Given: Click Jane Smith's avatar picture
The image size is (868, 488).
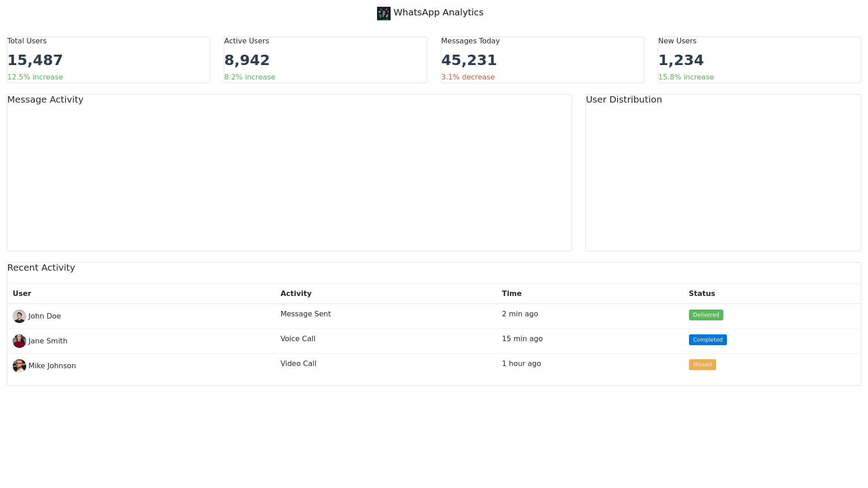Looking at the screenshot, I should (19, 341).
